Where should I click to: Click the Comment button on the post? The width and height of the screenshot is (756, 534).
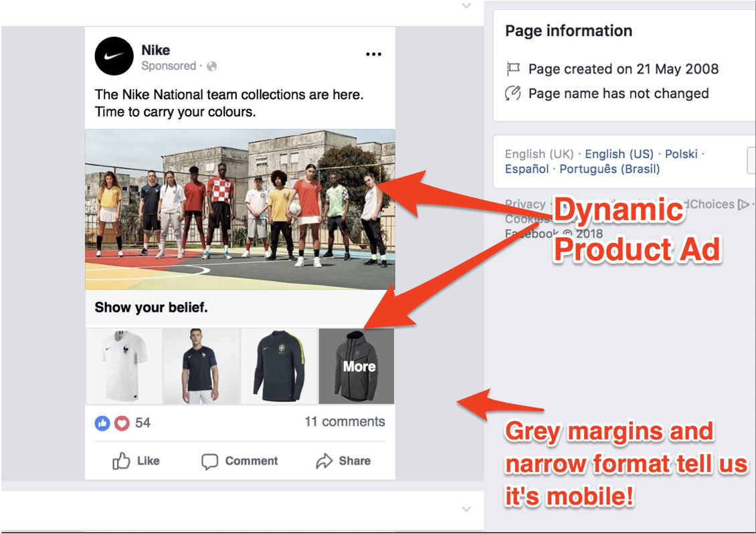tap(240, 461)
